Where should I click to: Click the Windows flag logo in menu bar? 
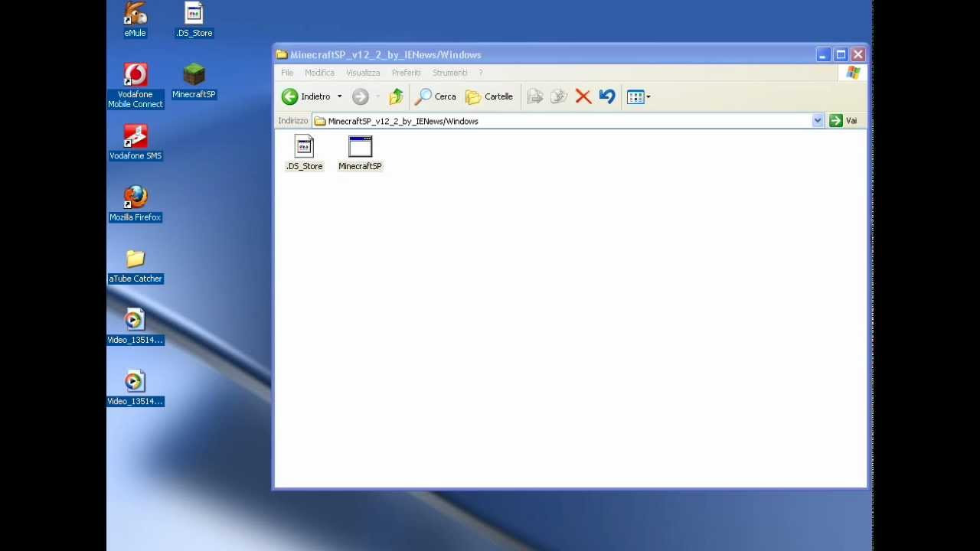coord(853,73)
